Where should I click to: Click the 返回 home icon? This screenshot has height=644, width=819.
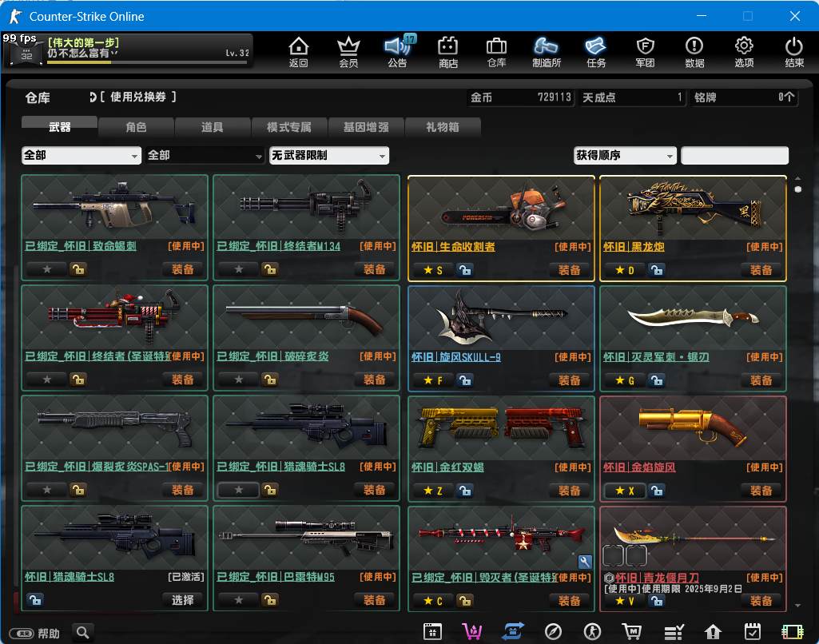click(298, 52)
